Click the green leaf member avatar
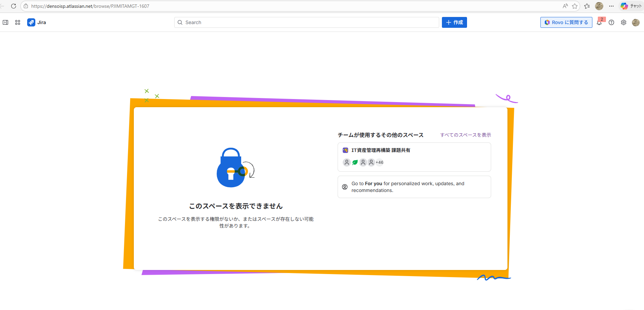This screenshot has width=644, height=310. coord(355,162)
